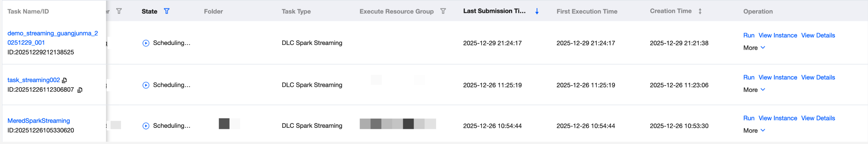Expand More options for task_streaming002

[x=754, y=90]
